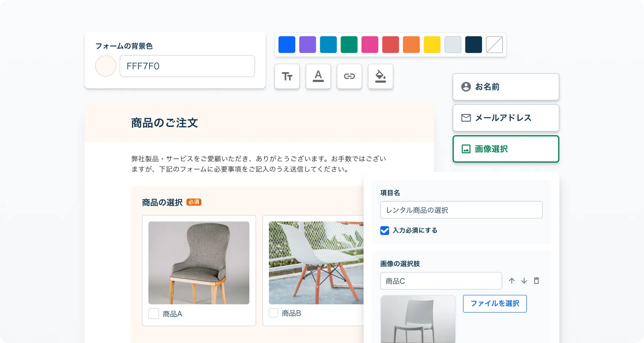Click the 商品のご注文 form title

164,123
